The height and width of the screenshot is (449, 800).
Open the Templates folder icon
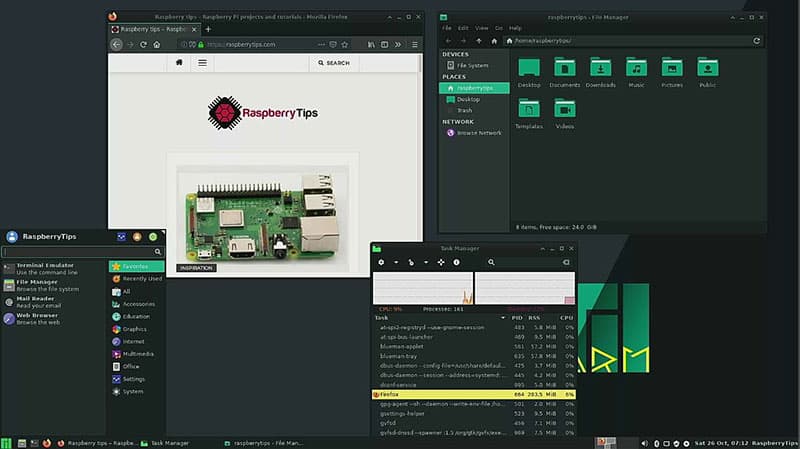coord(529,113)
